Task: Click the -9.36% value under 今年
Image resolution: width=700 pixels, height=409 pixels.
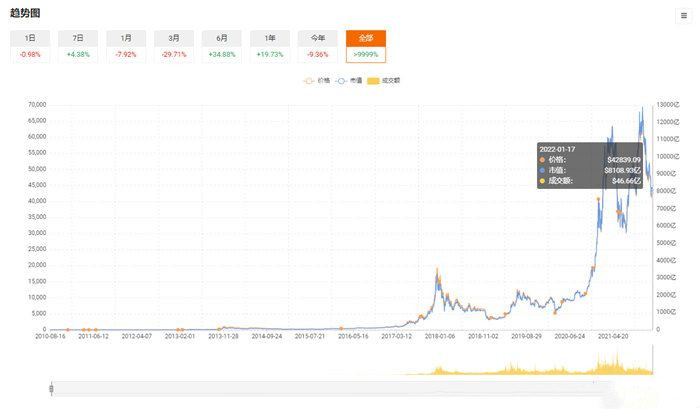Action: click(x=318, y=54)
